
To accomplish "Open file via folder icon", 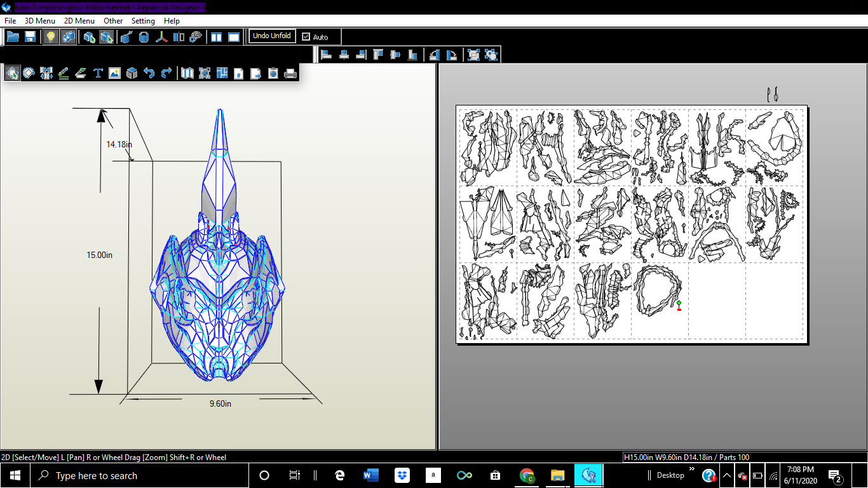I will [13, 37].
